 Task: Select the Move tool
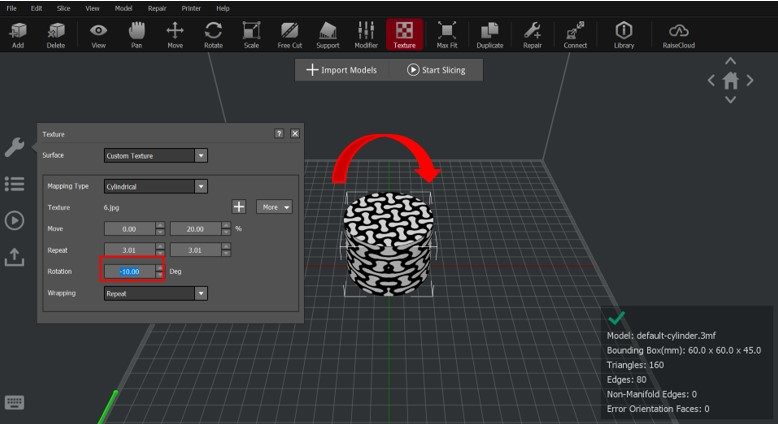pyautogui.click(x=175, y=35)
